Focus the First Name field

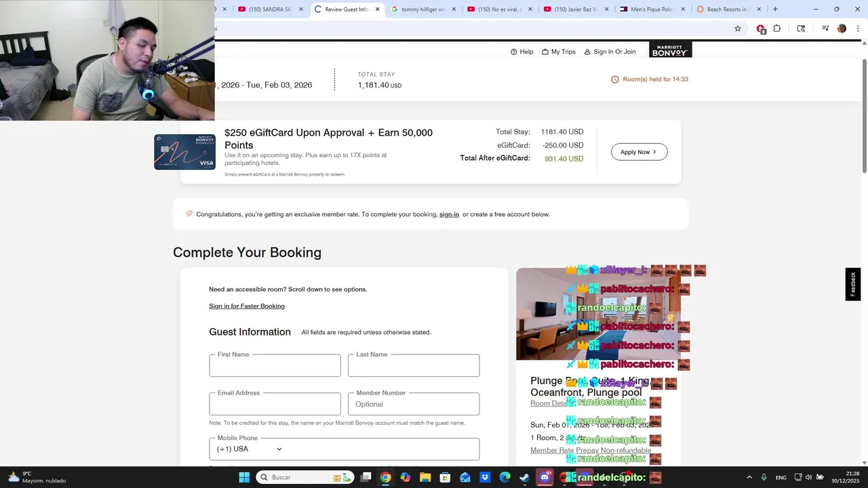point(275,365)
